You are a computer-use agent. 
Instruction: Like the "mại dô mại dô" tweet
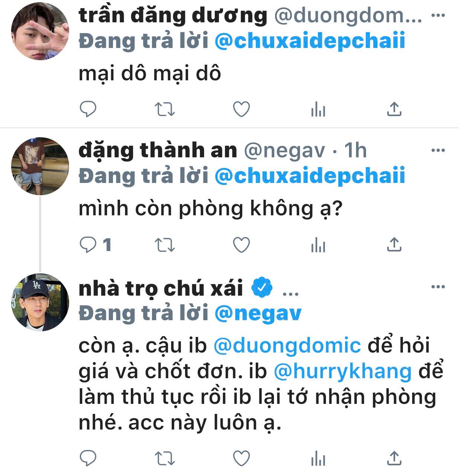[241, 109]
